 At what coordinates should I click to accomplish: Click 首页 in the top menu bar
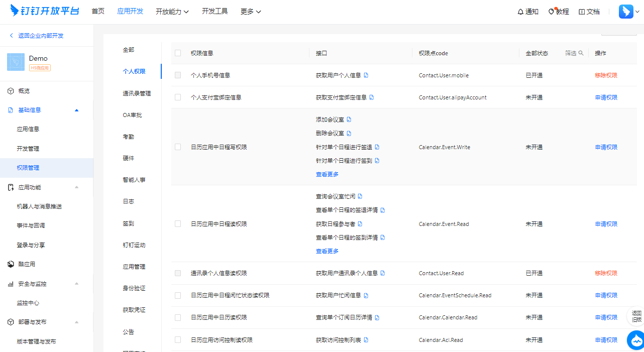click(97, 11)
